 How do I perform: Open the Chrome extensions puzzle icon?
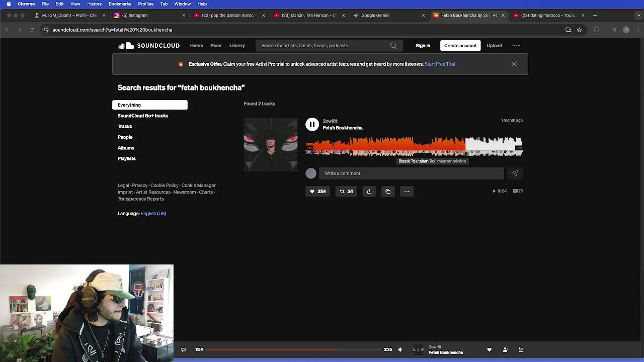tap(596, 30)
